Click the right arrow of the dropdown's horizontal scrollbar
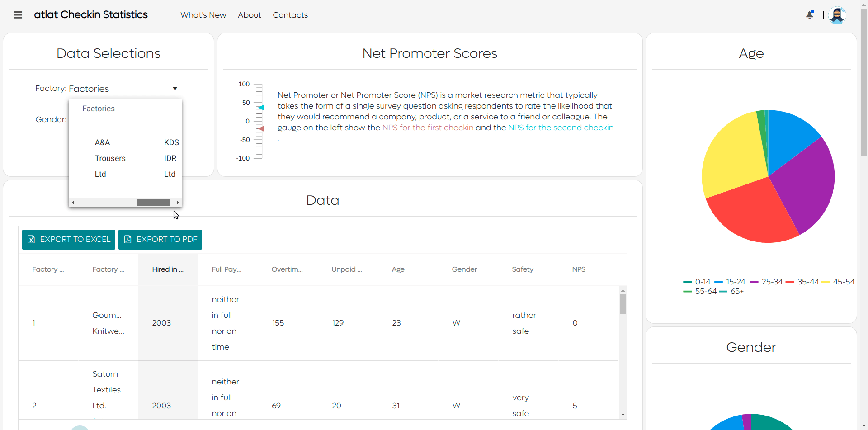The height and width of the screenshot is (430, 868). click(x=177, y=202)
